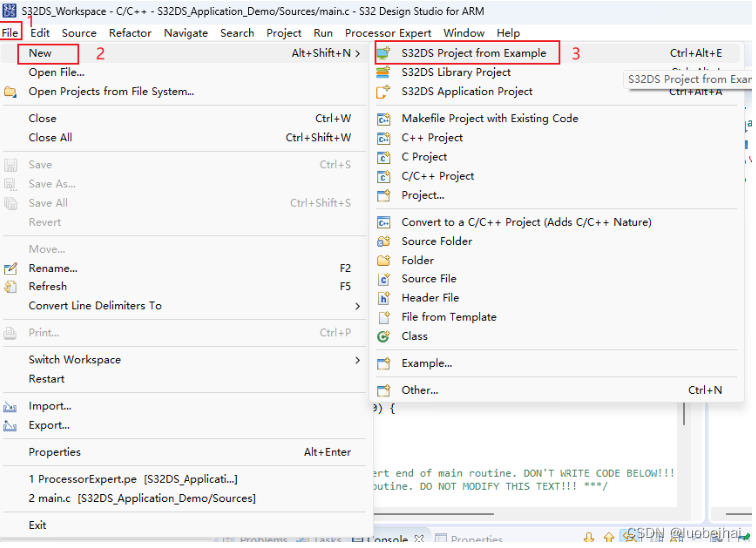Click the S32DS Library Project icon
The width and height of the screenshot is (756, 548).
pyautogui.click(x=383, y=72)
